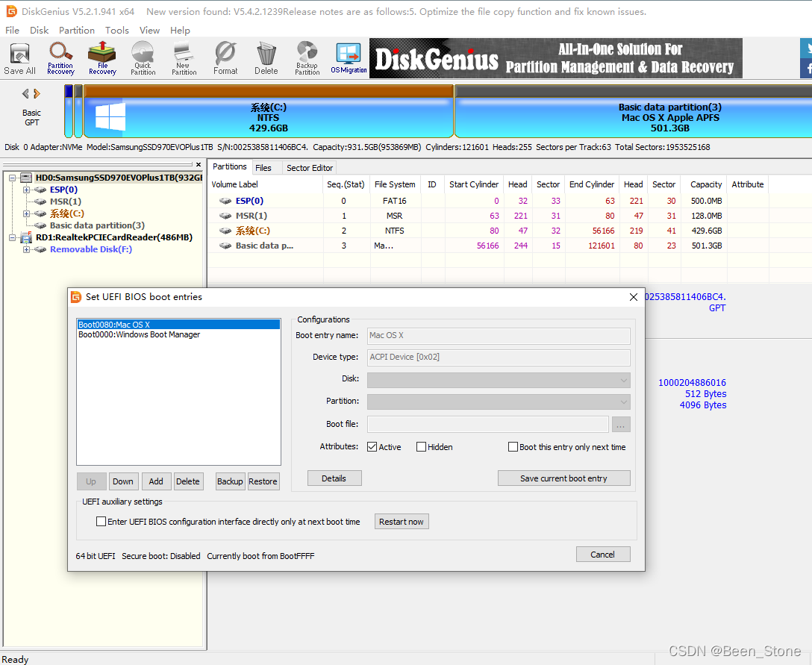
Task: Select Boot0080:Mac OS X entry
Action: click(178, 325)
